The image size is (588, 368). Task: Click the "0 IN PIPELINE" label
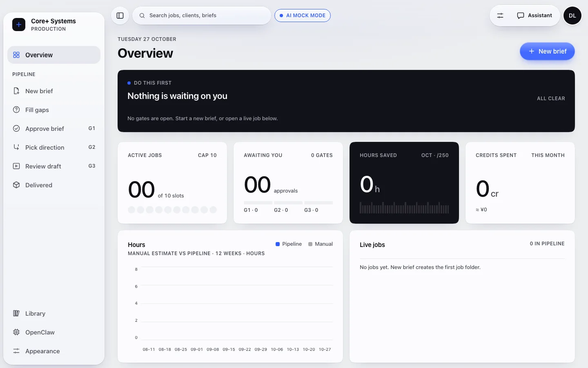pos(547,244)
